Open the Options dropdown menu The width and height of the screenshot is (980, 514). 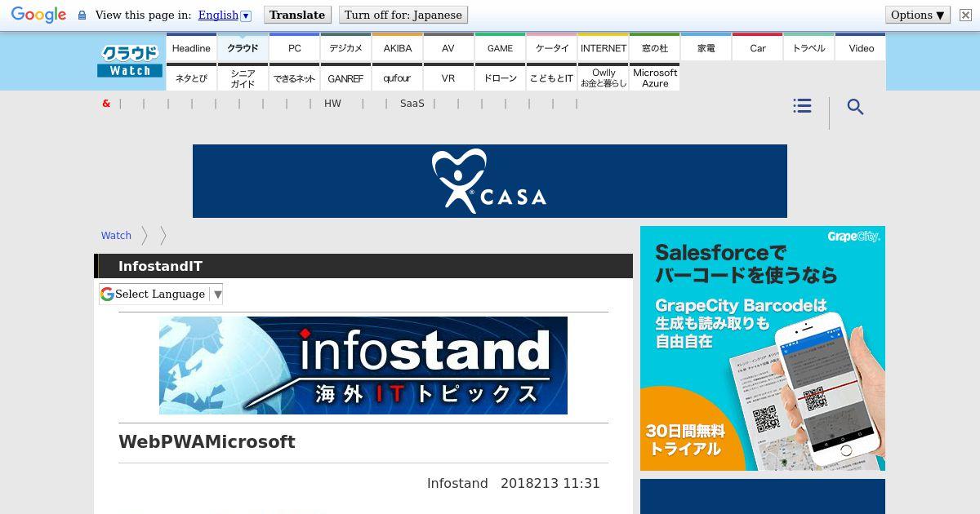(x=917, y=15)
